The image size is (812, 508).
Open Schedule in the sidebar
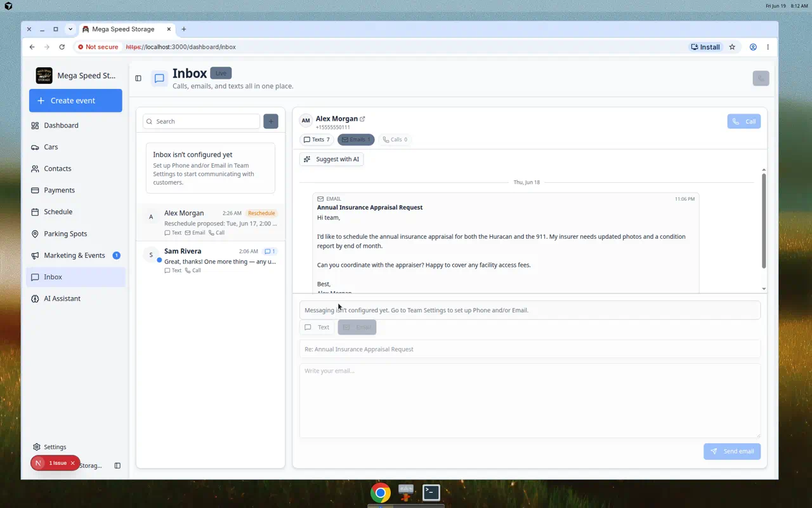75,212
